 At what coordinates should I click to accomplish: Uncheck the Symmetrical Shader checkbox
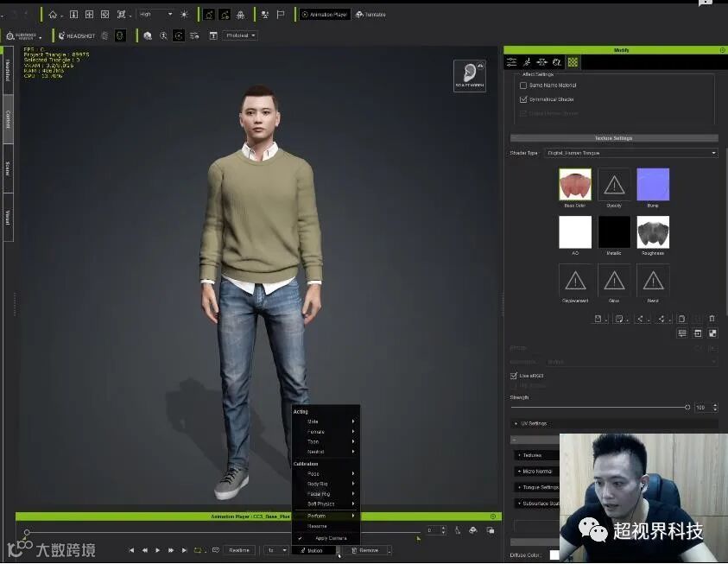523,99
